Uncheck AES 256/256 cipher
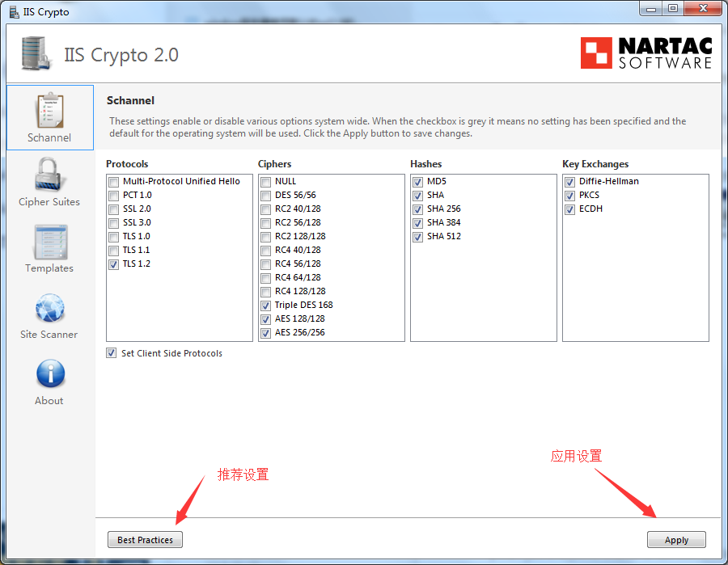The height and width of the screenshot is (565, 728). 265,333
